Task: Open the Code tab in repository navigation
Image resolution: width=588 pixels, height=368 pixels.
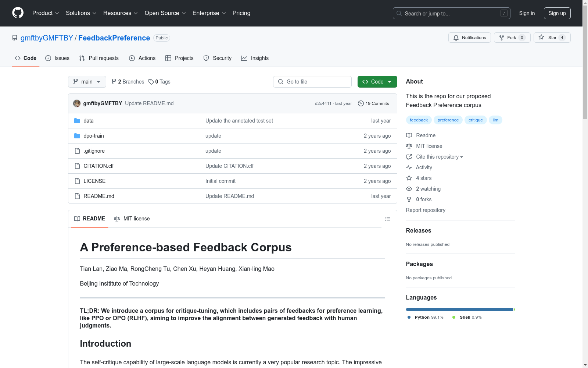Action: [26, 58]
